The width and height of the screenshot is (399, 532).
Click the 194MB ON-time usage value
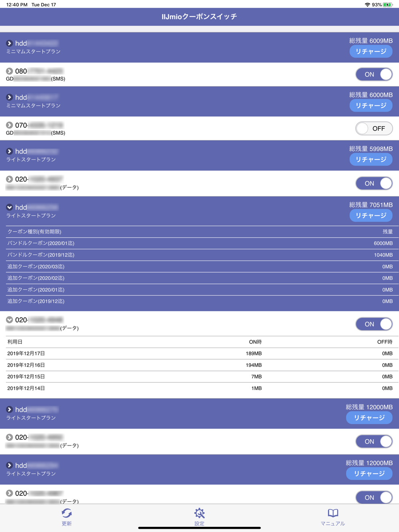point(254,365)
